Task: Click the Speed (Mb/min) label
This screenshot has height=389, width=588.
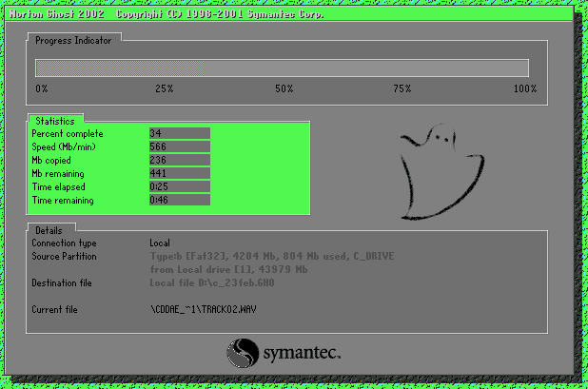Action: tap(64, 146)
